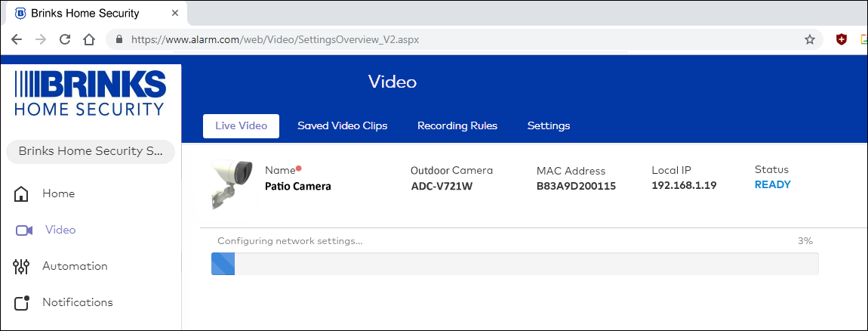Click the Video camera icon in sidebar
This screenshot has width=868, height=331.
pos(24,230)
